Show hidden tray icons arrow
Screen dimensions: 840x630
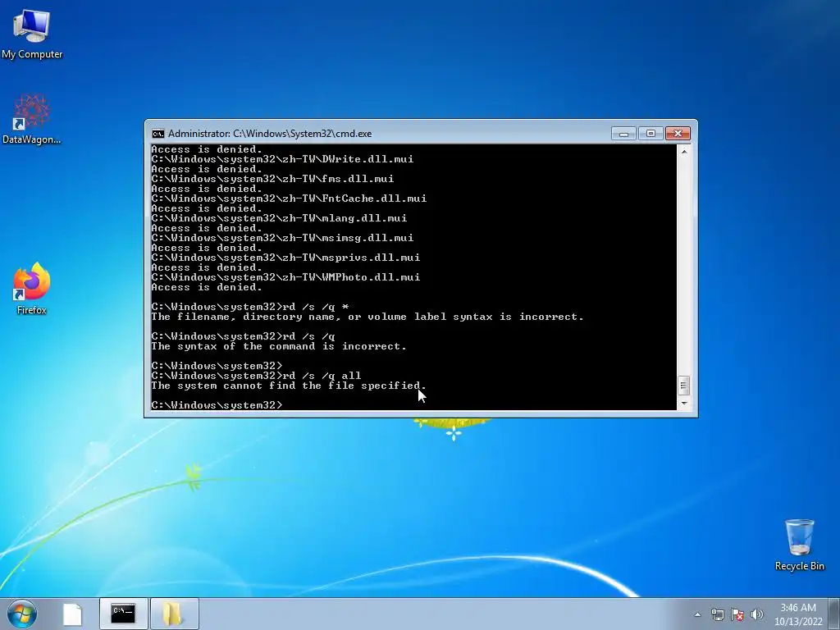click(x=697, y=614)
